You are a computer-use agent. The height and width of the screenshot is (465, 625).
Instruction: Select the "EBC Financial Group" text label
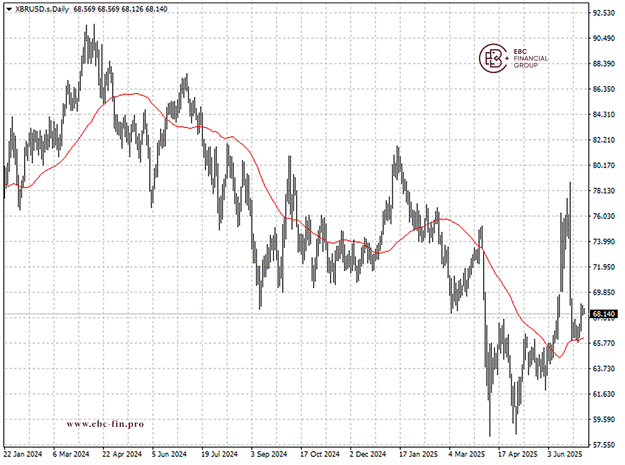point(530,60)
